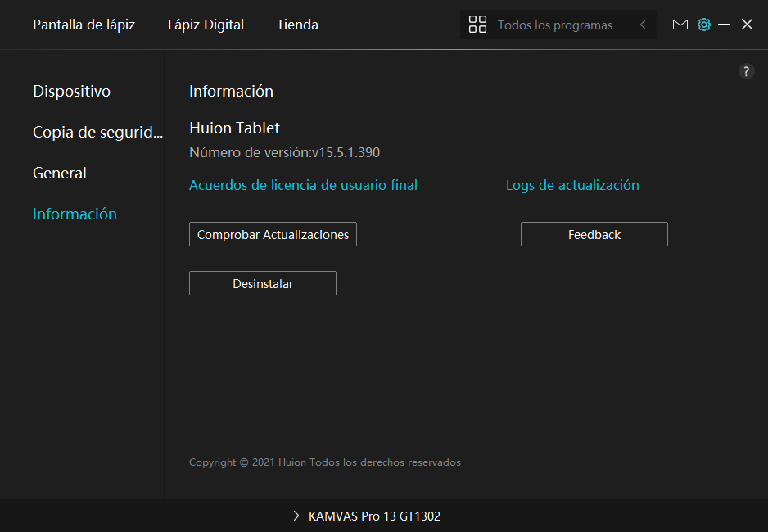Open settings via the gear icon
Image resolution: width=768 pixels, height=532 pixels.
703,25
